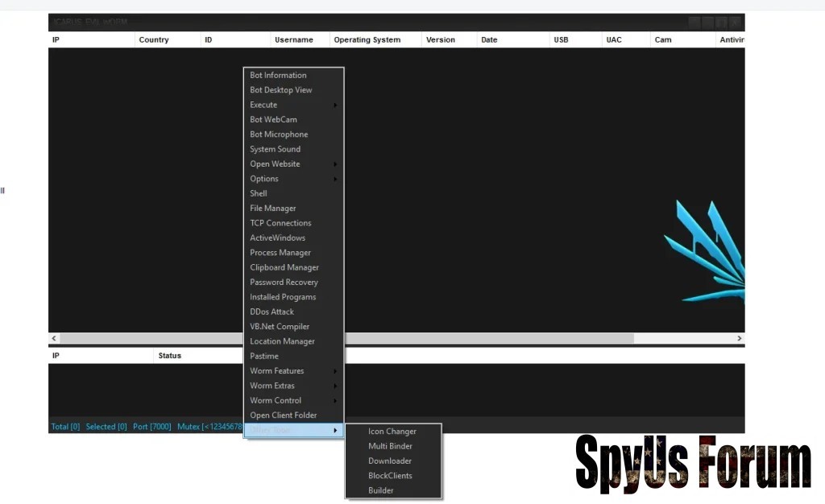This screenshot has height=504, width=825.
Task: Click the Port [7000] status label
Action: pos(151,427)
